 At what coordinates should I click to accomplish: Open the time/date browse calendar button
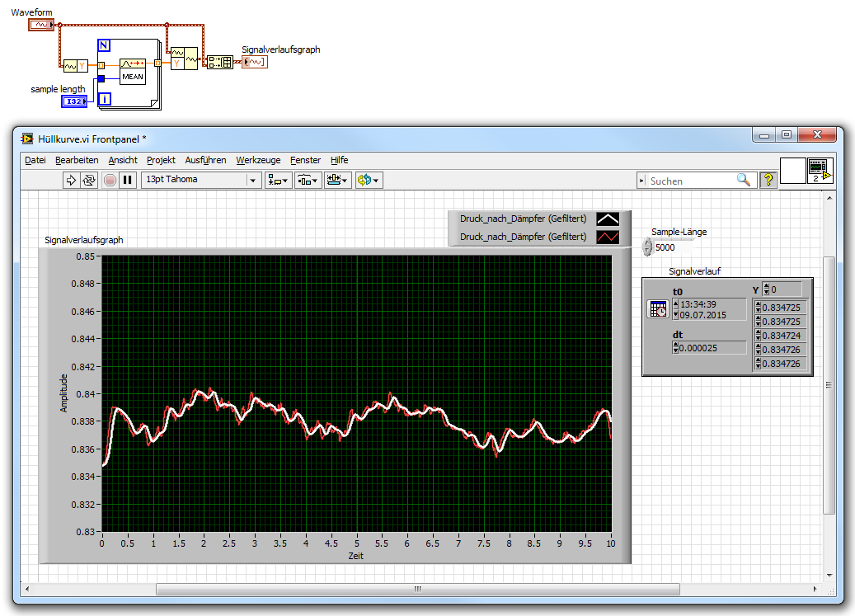(x=658, y=309)
